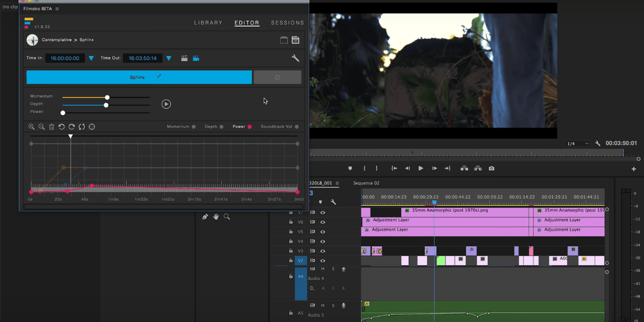The image size is (644, 322).
Task: Click the crosshair target icon
Action: 92,127
